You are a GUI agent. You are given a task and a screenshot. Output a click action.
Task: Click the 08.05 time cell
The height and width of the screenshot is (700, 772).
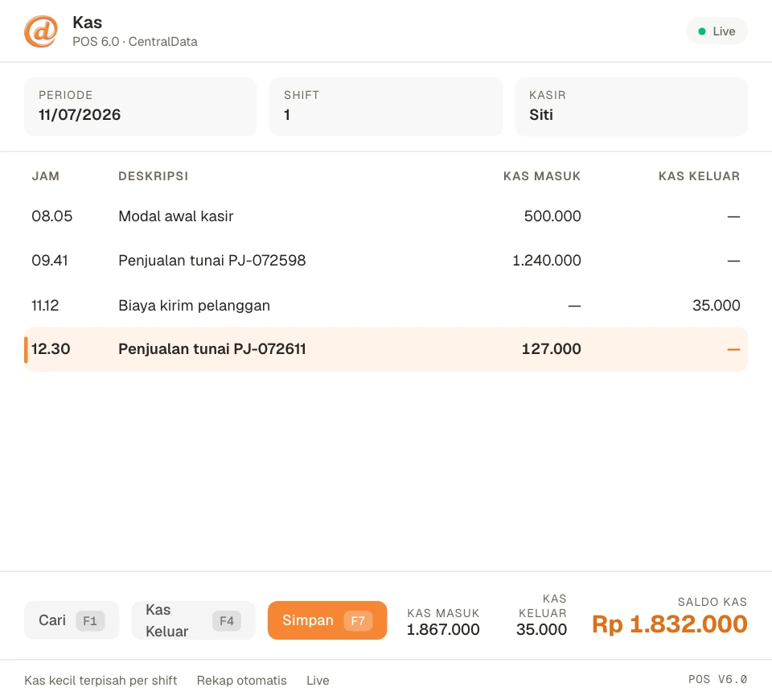coord(51,216)
